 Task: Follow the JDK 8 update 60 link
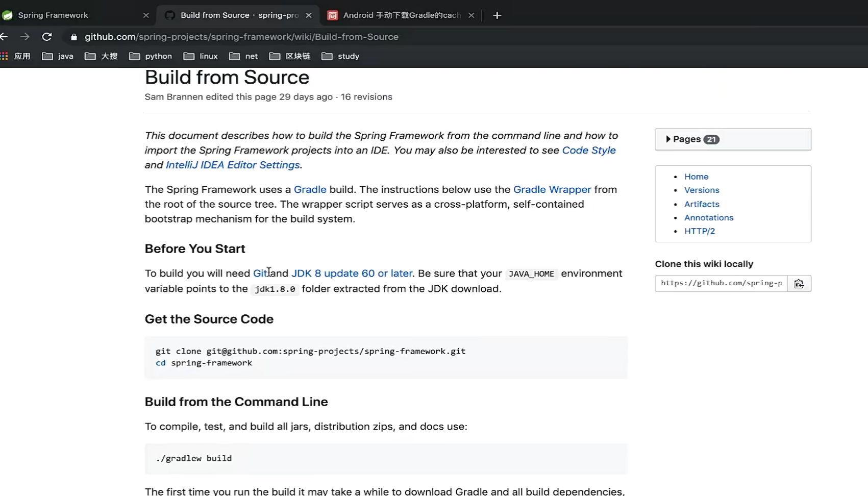tap(352, 274)
